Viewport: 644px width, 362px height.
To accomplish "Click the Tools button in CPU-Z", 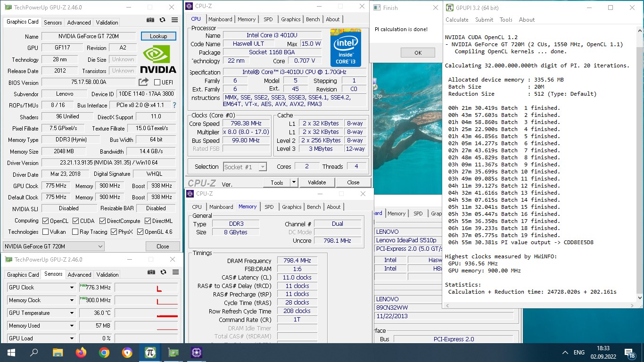I will pos(277,182).
